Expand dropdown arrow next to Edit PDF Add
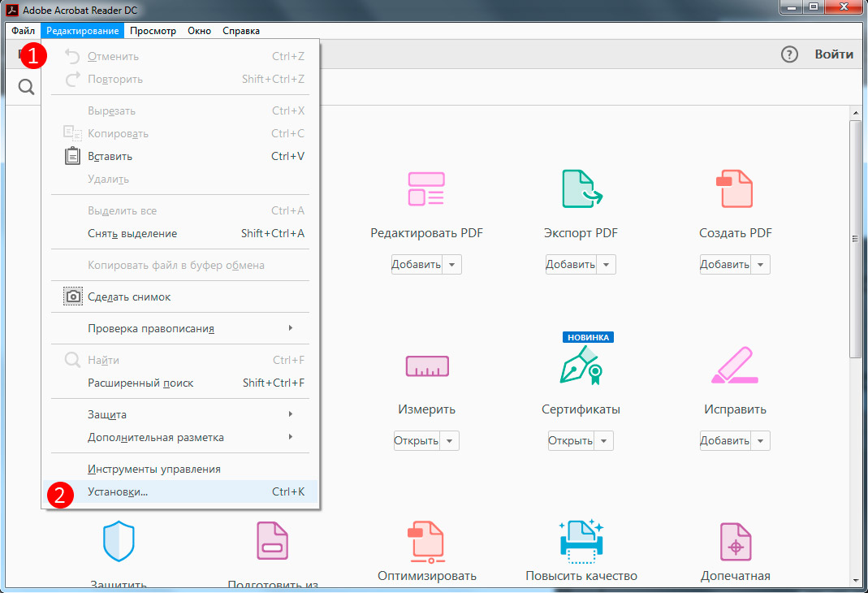Screen dimensions: 868x593 [x=451, y=265]
